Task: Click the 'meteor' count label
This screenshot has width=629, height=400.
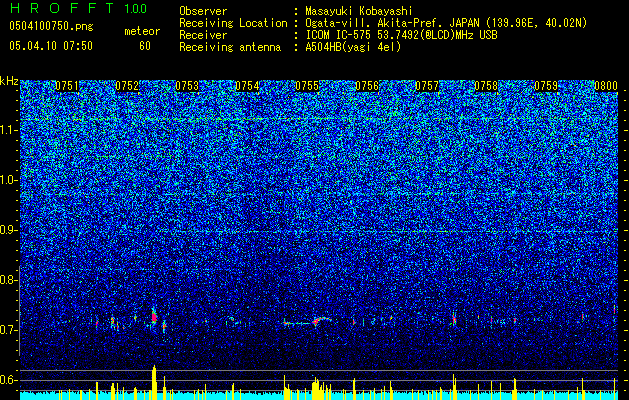Action: point(142,31)
